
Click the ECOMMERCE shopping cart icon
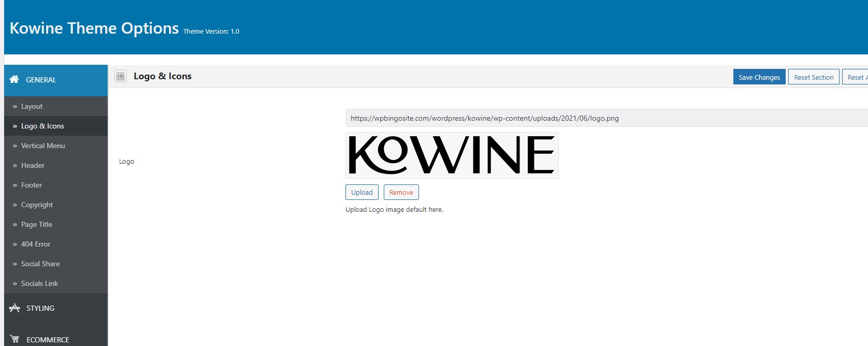click(x=15, y=339)
